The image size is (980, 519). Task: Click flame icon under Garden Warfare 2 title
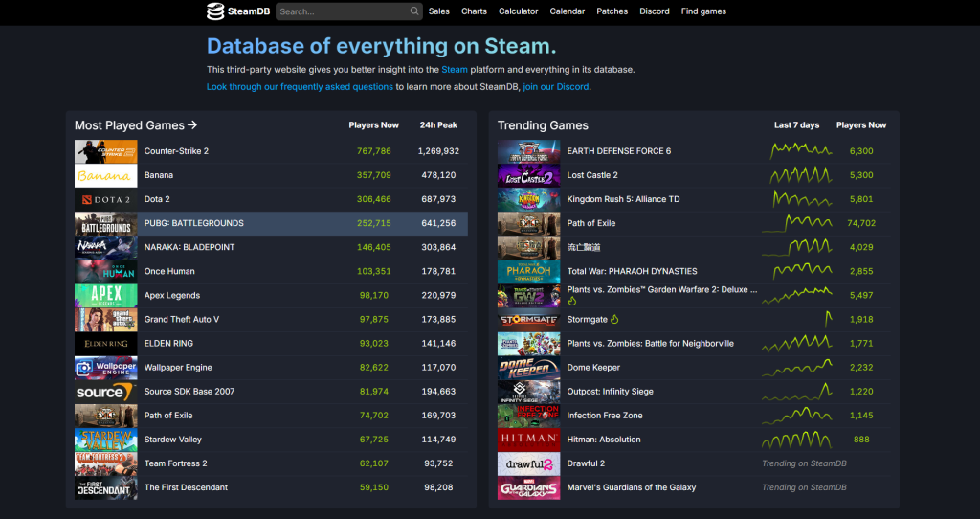(572, 302)
